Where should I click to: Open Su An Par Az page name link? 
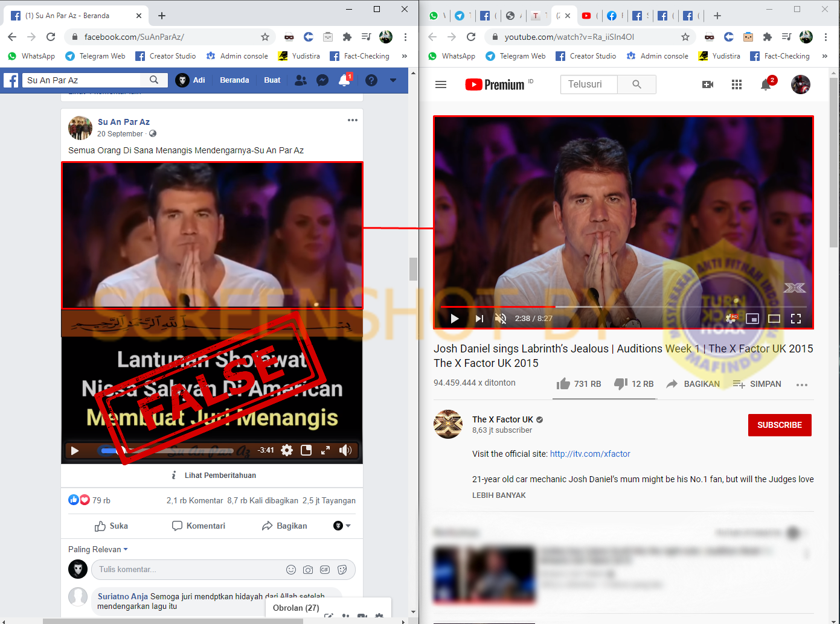coord(124,122)
